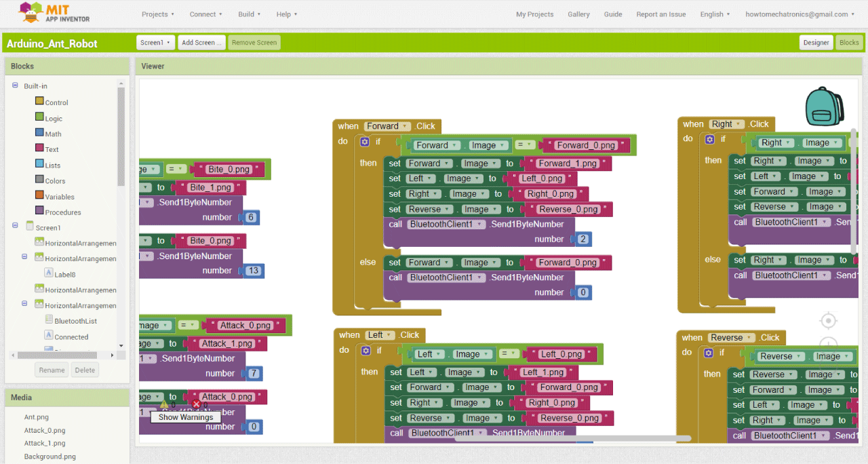The width and height of the screenshot is (868, 464).
Task: Click the red error indicator icon
Action: point(197,404)
